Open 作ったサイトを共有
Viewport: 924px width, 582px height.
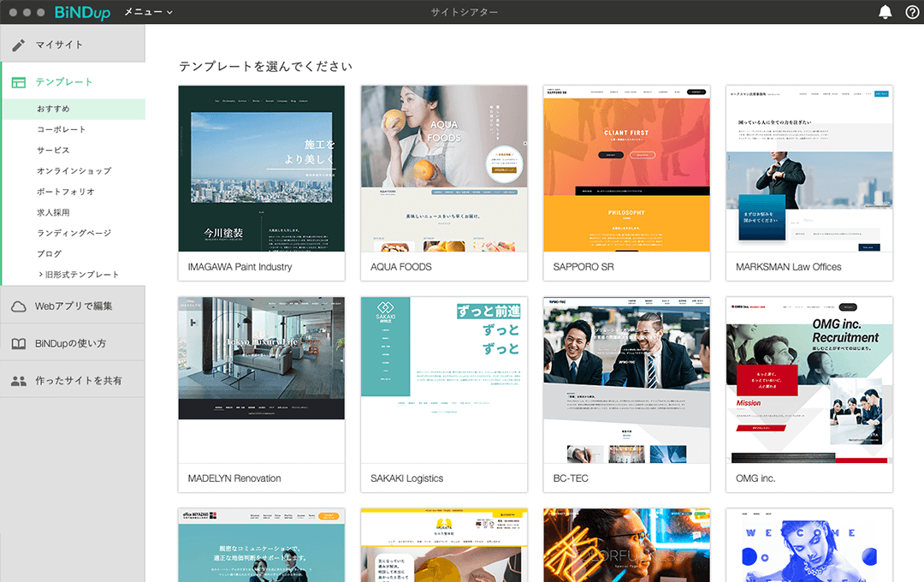tap(73, 380)
